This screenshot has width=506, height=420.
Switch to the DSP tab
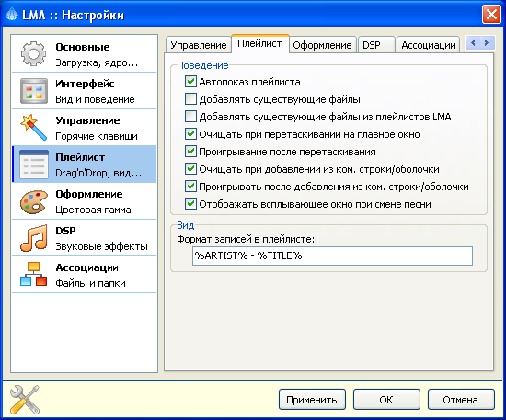click(376, 45)
